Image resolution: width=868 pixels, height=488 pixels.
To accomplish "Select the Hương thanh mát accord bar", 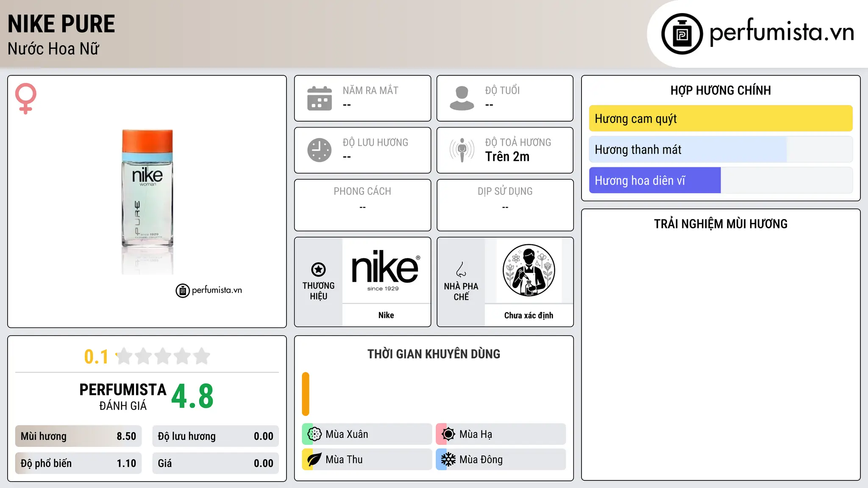I will click(x=721, y=150).
